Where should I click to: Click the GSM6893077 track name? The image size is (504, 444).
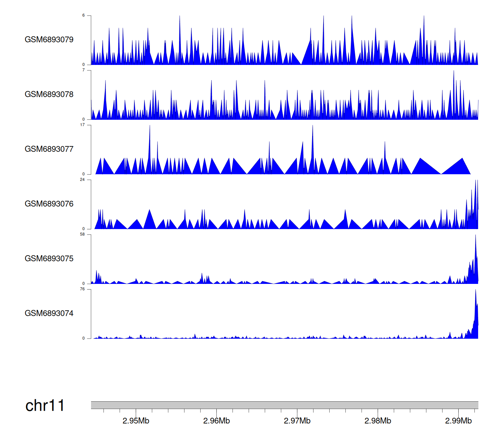click(49, 149)
